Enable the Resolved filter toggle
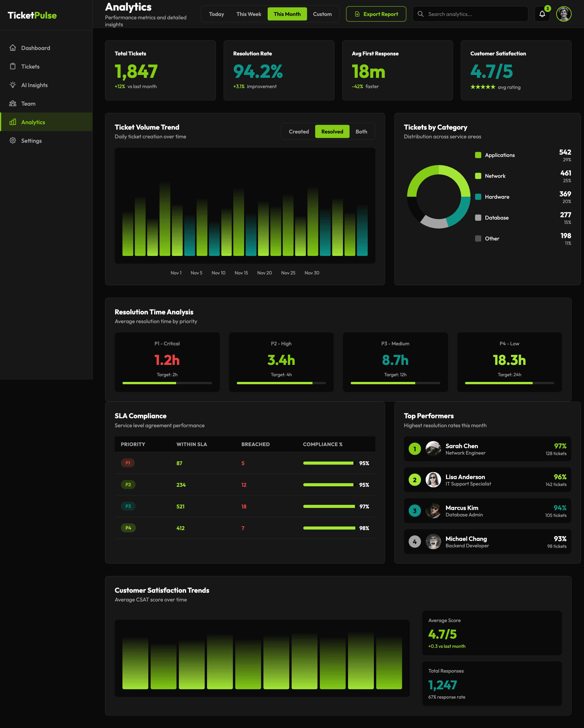Screen dimensions: 584x728 tap(332, 131)
